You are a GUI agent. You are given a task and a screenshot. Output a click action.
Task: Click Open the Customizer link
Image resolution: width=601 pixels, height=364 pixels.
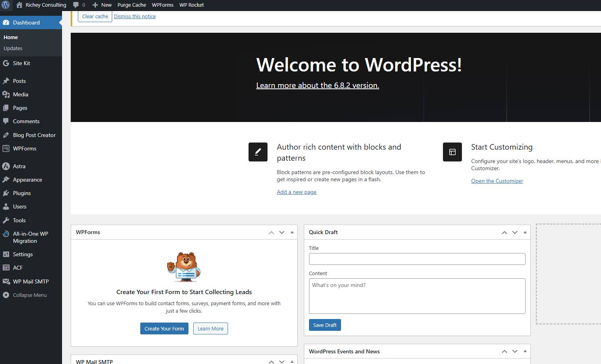tap(497, 181)
